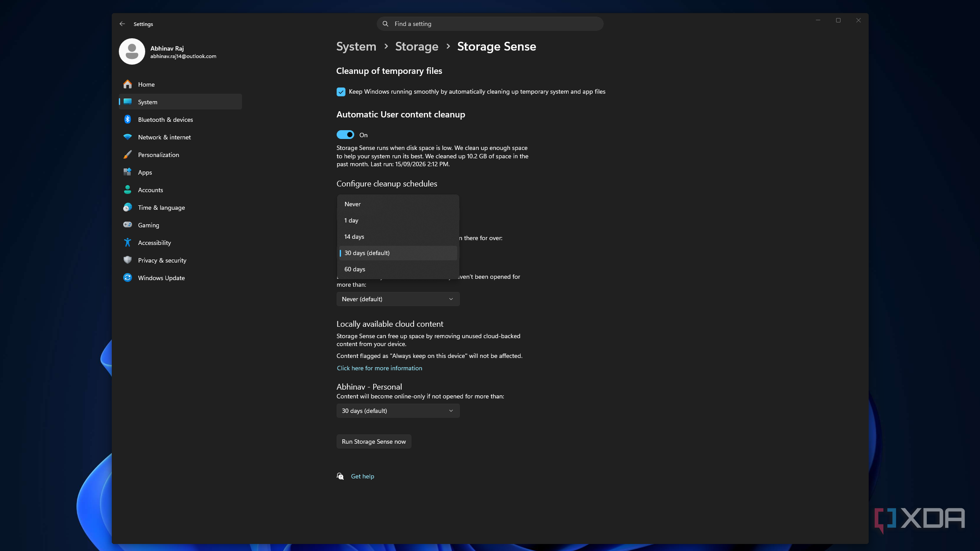The image size is (980, 551).
Task: Click the Accessibility figure icon
Action: (x=128, y=242)
